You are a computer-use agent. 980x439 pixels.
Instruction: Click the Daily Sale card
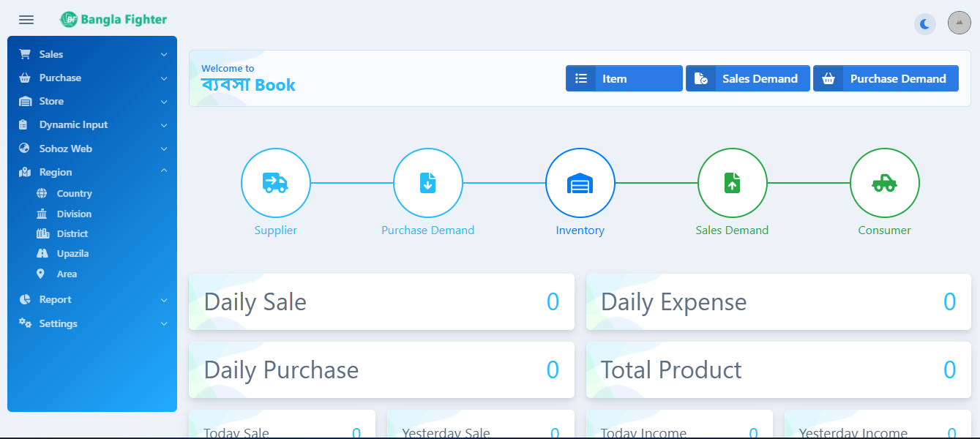[x=381, y=302]
